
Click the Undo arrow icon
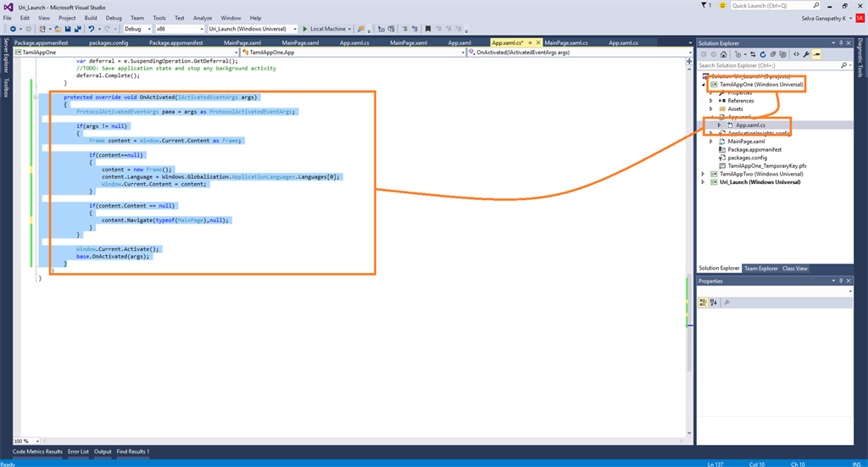92,29
